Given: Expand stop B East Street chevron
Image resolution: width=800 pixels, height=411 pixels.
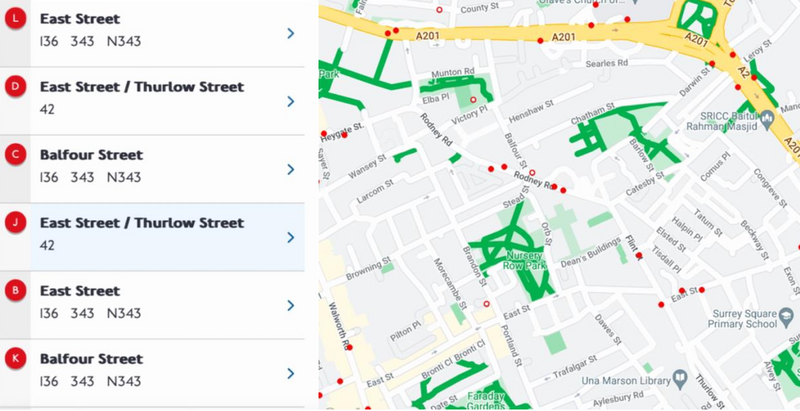Looking at the screenshot, I should [290, 305].
